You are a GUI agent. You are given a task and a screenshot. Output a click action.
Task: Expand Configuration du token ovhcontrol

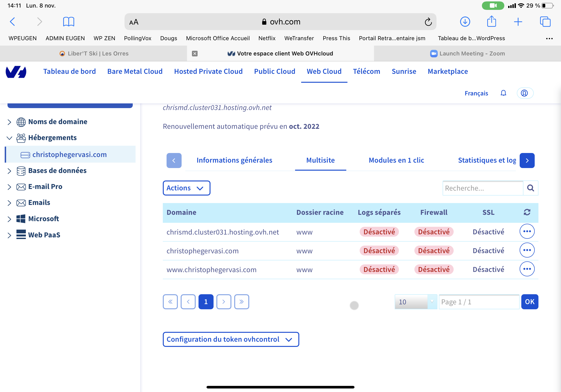(x=231, y=339)
